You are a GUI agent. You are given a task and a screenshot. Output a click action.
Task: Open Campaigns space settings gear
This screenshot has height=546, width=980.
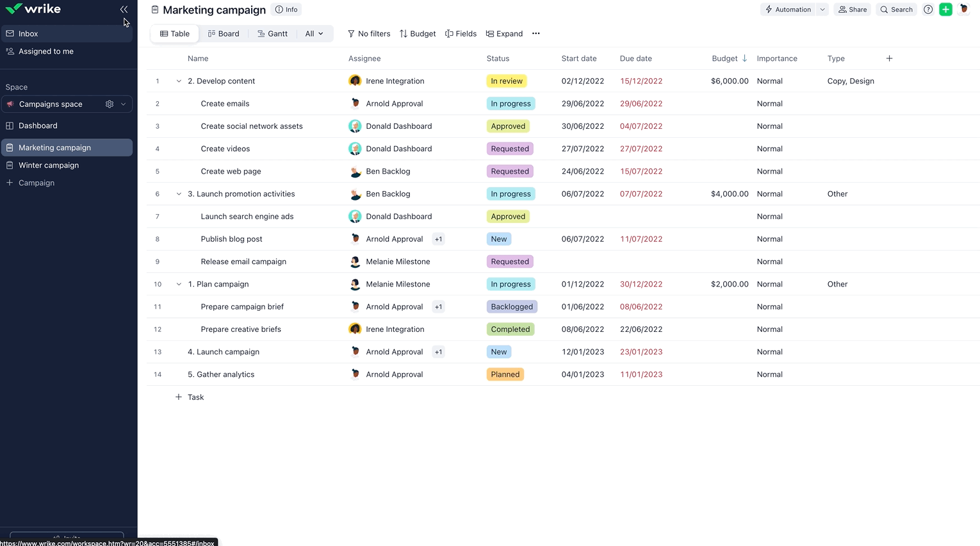[110, 104]
